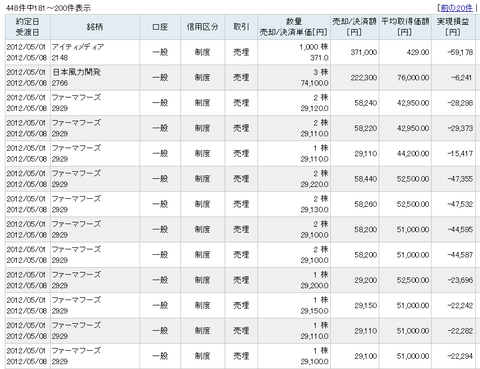Click the 371.0 unit price
480x369 pixels.
(x=319, y=58)
